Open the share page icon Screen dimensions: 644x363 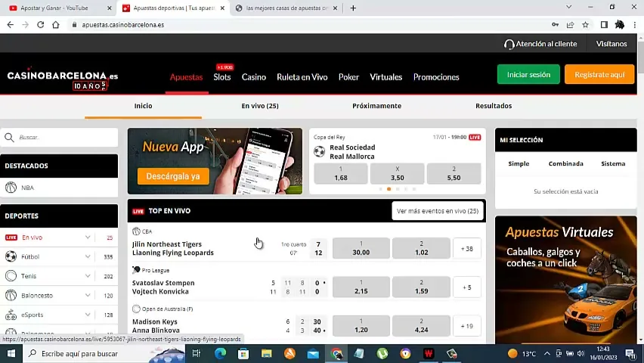pos(570,25)
